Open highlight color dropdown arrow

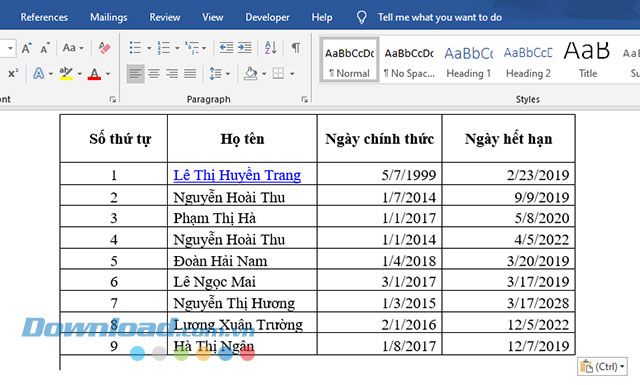pyautogui.click(x=80, y=74)
